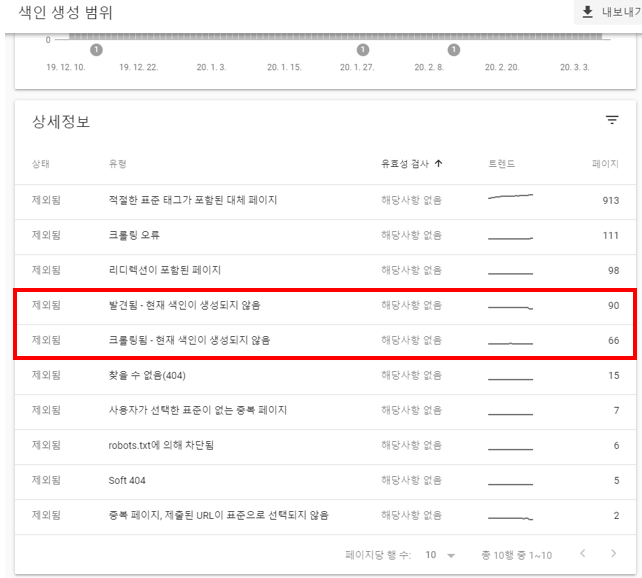
Task: Click the annotation marker near 20. 1. 27.
Action: [x=363, y=50]
